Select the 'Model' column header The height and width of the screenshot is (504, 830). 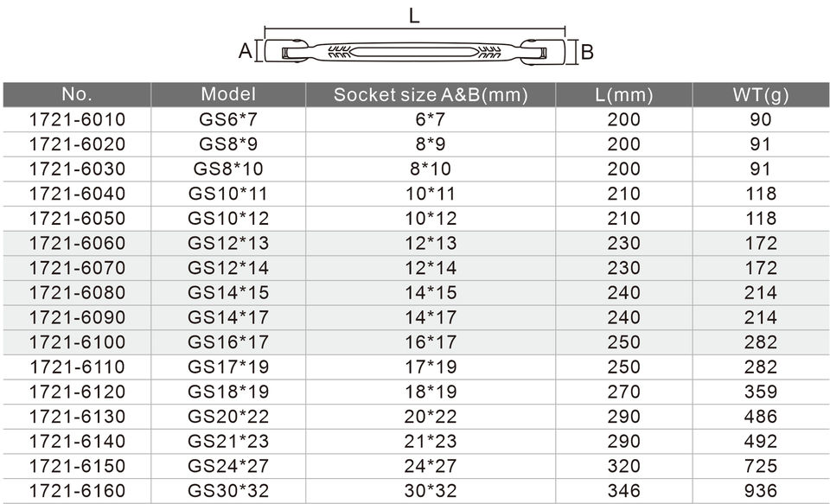[x=228, y=94]
